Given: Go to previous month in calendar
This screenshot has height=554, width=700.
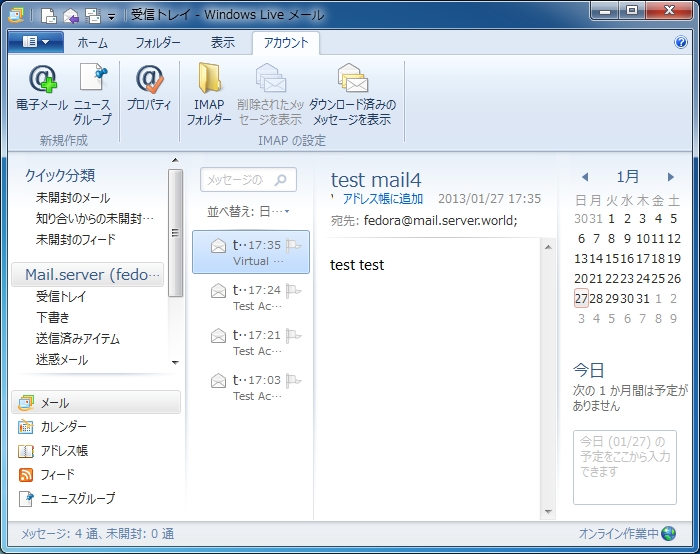Looking at the screenshot, I should pos(585,177).
